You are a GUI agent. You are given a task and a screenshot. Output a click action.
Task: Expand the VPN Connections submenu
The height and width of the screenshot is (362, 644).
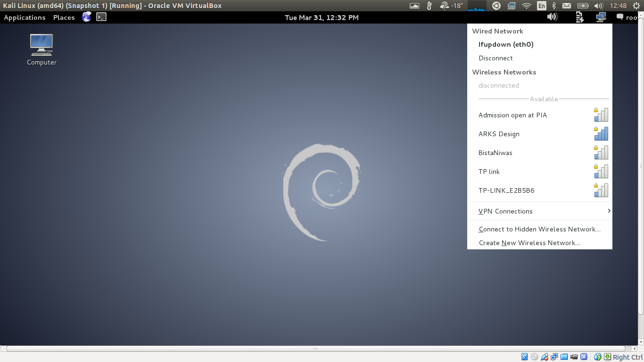click(x=539, y=211)
